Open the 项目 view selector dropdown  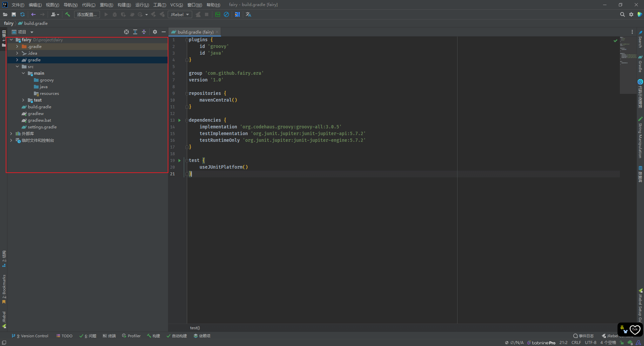point(22,32)
